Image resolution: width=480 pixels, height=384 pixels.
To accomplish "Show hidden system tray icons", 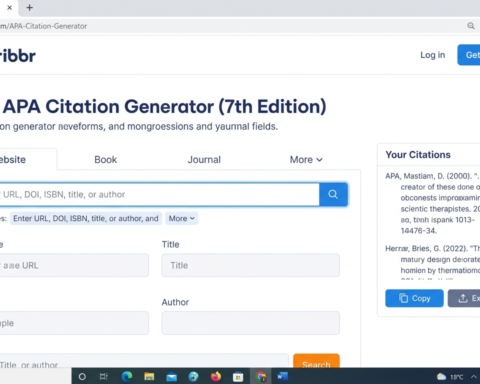I will point(474,377).
